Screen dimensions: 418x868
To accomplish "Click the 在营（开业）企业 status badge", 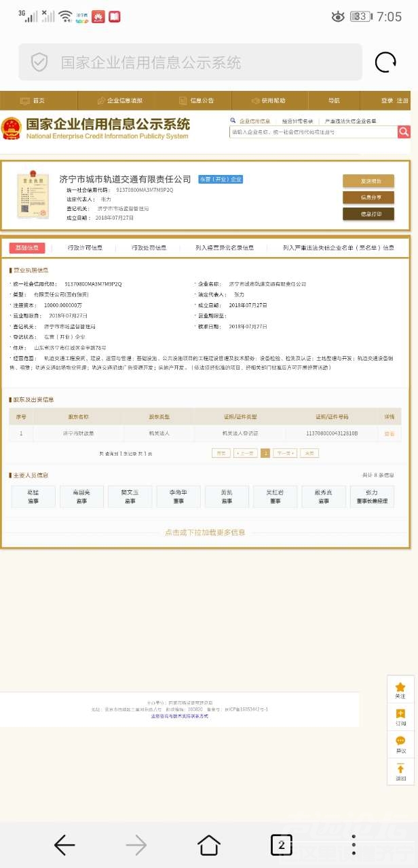I will (220, 180).
